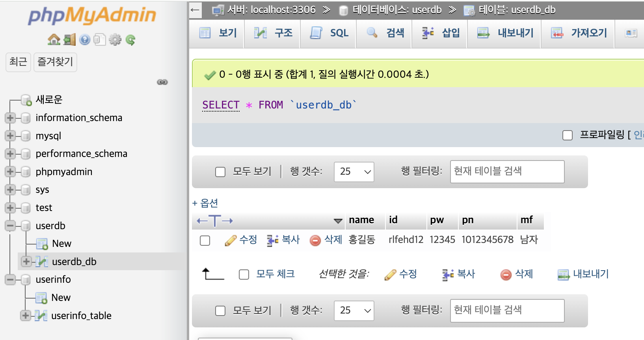Viewport: 644px width, 340px height.
Task: Open bottom 행 갯수 25 dropdown
Action: 354,311
